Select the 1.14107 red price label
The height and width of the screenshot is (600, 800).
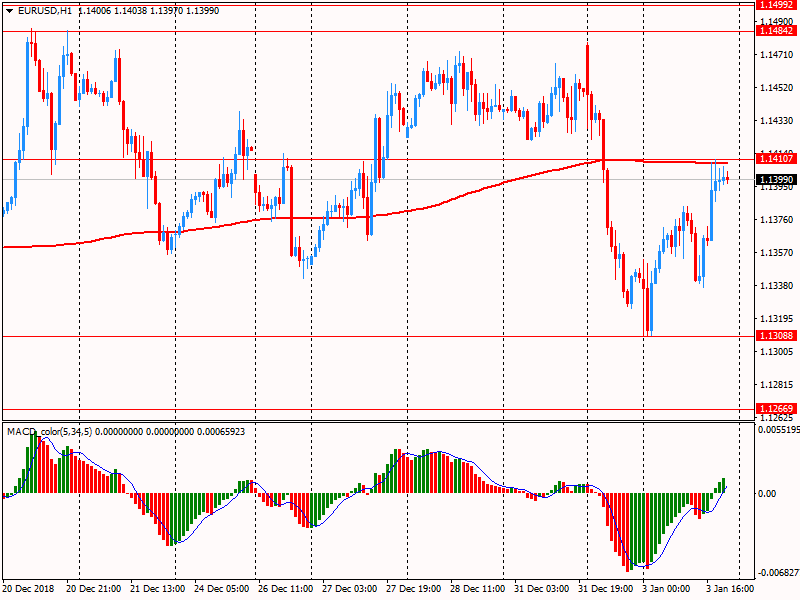tap(776, 159)
